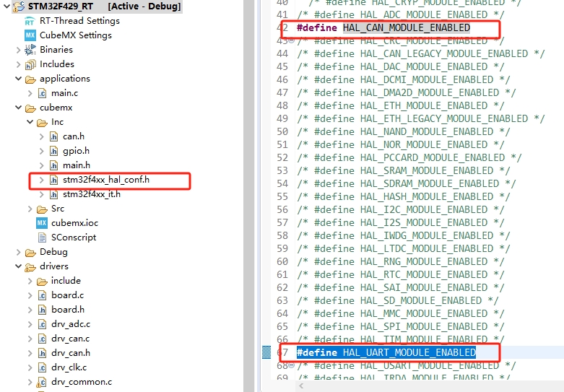The image size is (564, 392).
Task: Click the Includes node icon
Action: tap(30, 64)
